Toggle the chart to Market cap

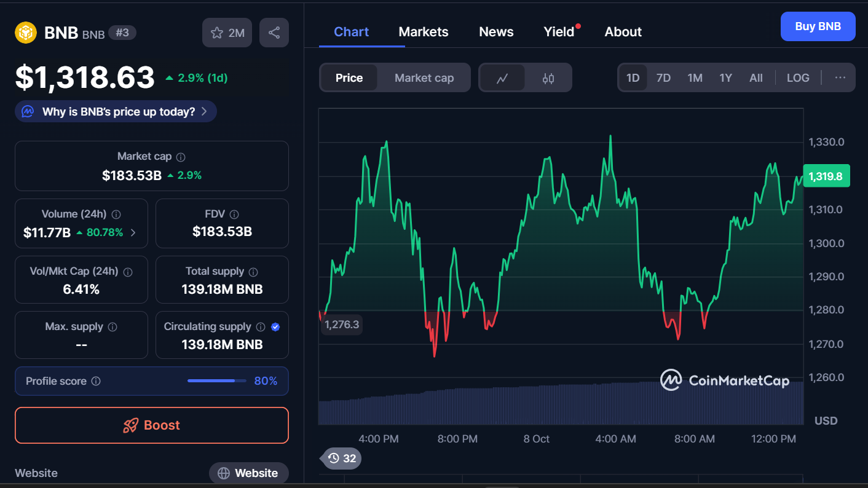coord(424,78)
